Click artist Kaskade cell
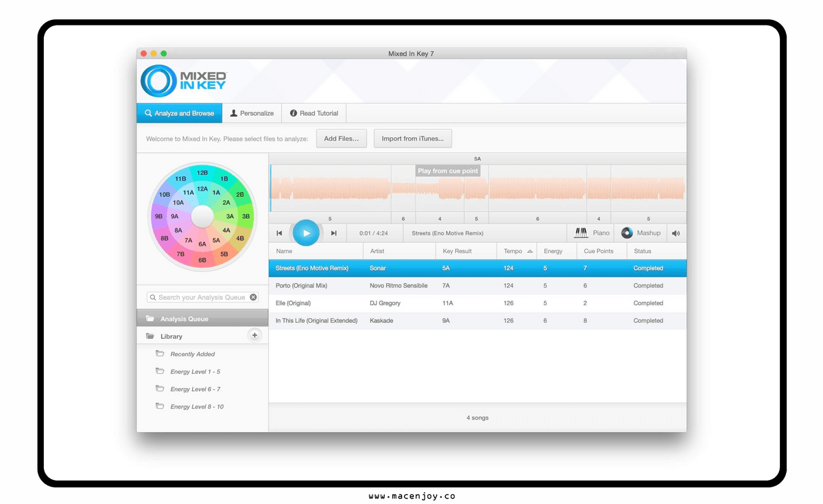 pos(381,321)
